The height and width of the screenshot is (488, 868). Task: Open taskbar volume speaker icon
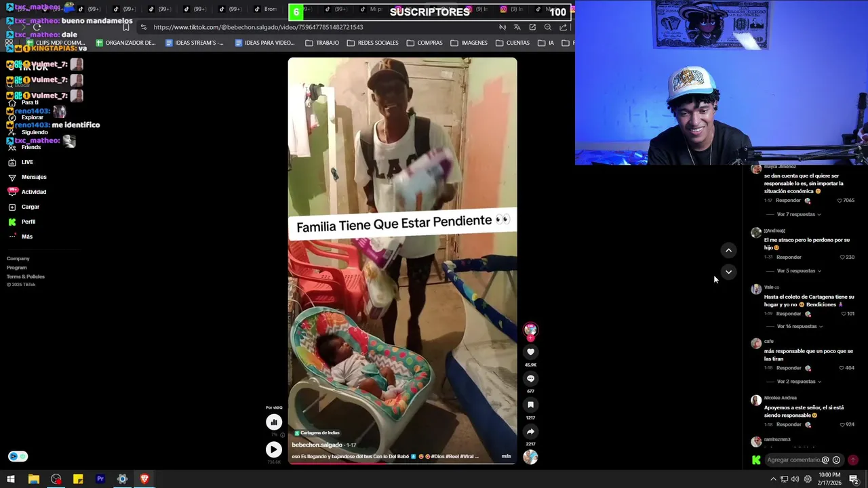(795, 479)
